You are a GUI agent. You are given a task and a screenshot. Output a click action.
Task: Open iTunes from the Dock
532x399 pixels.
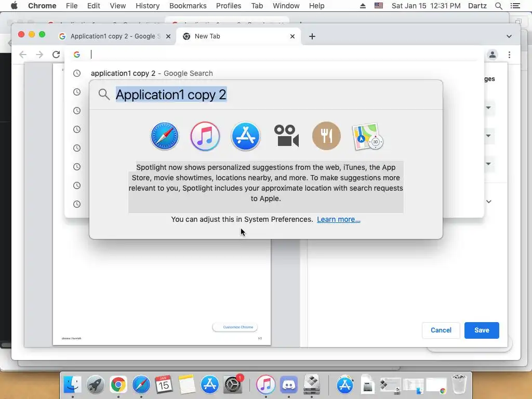pos(265,384)
